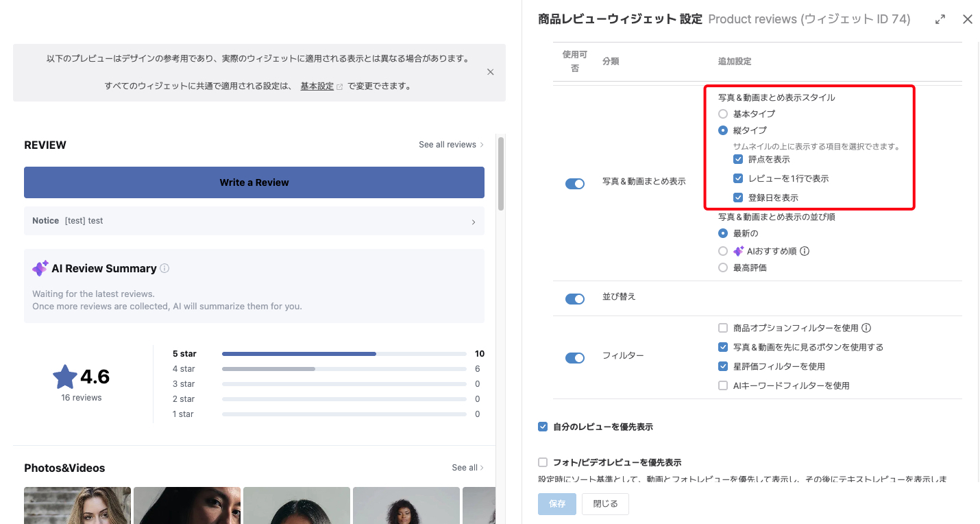The width and height of the screenshot is (980, 524).
Task: Click the 写真＆動画まとめ表示の並び順 label
Action: (776, 217)
